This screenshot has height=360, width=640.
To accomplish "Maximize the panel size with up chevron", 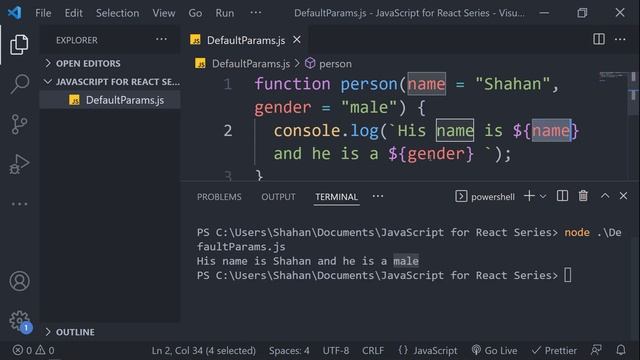I will click(x=605, y=196).
